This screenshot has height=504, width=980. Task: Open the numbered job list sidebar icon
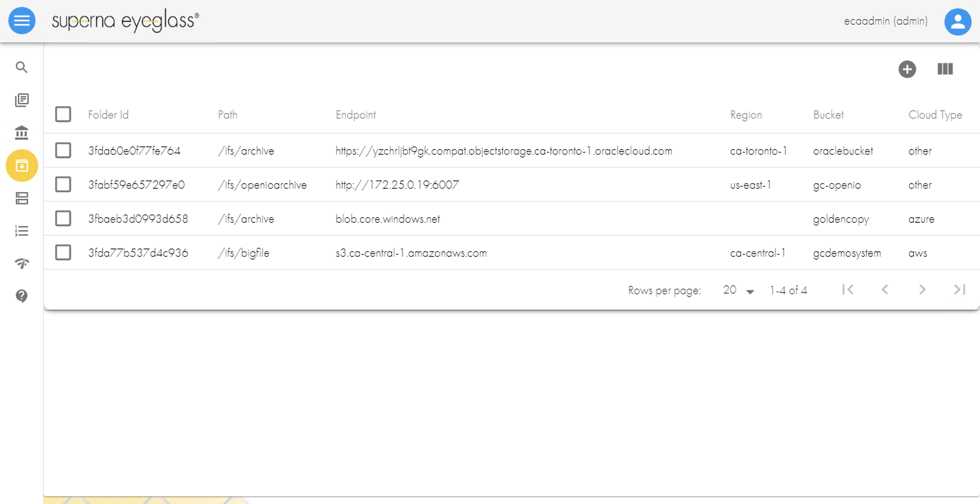point(22,231)
